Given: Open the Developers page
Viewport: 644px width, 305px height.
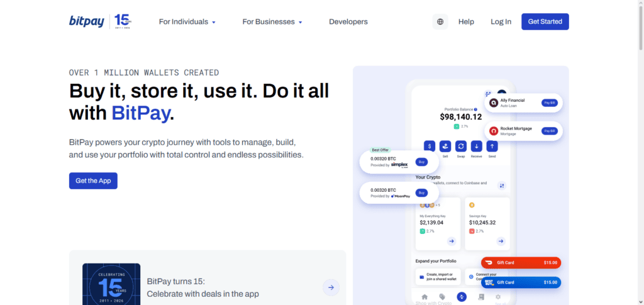Looking at the screenshot, I should 348,22.
